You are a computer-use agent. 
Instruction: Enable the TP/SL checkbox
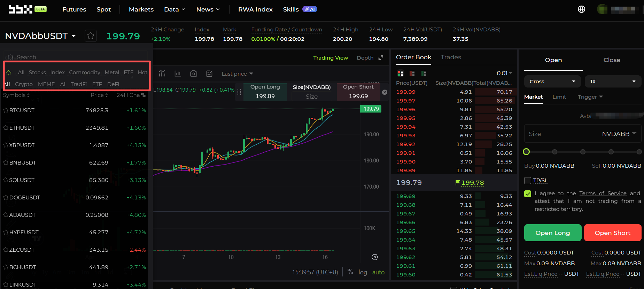point(528,180)
